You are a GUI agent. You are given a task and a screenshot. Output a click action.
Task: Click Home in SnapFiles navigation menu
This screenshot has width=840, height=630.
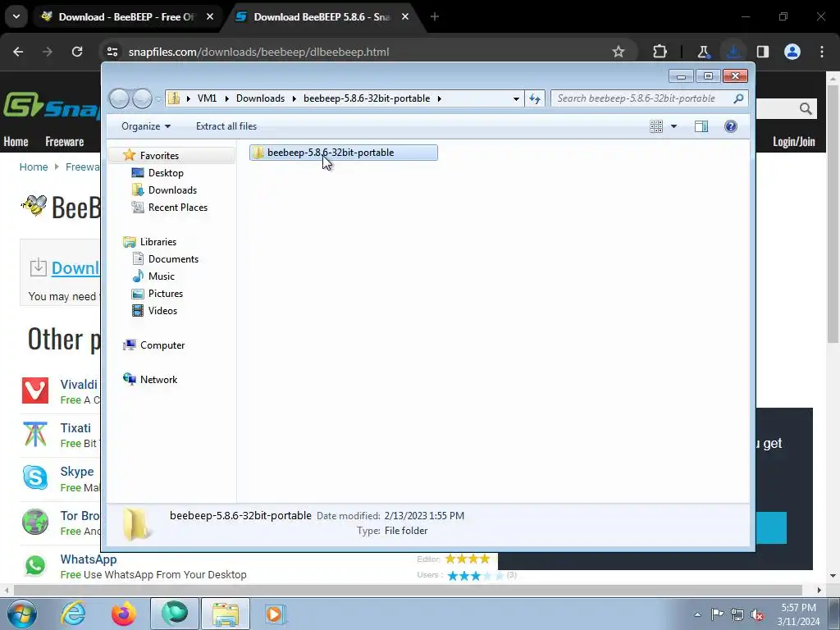coord(16,142)
